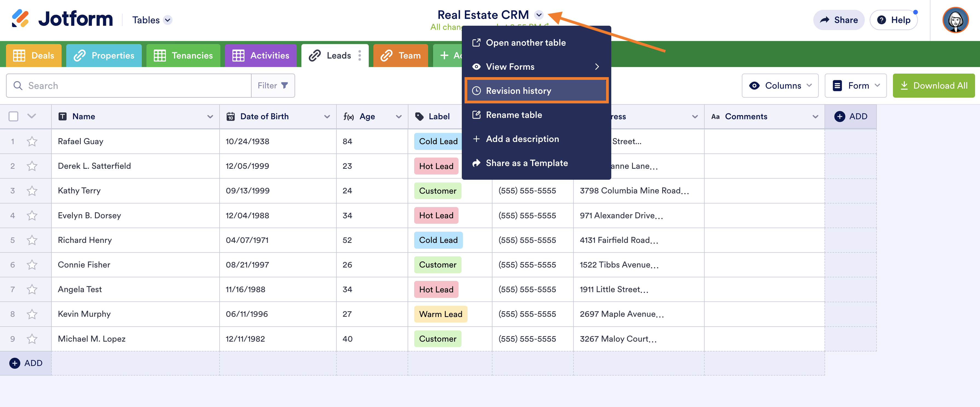Click the Warm Lead yellow label
The height and width of the screenshot is (407, 980).
tap(440, 314)
